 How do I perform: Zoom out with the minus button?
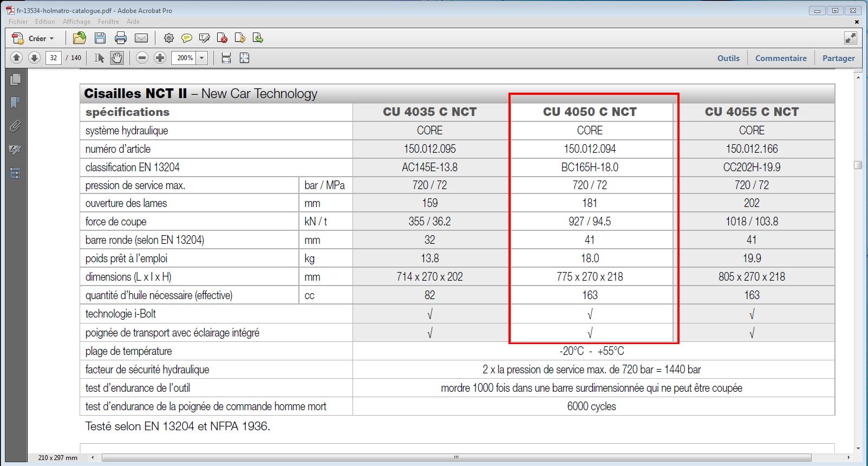(x=142, y=57)
